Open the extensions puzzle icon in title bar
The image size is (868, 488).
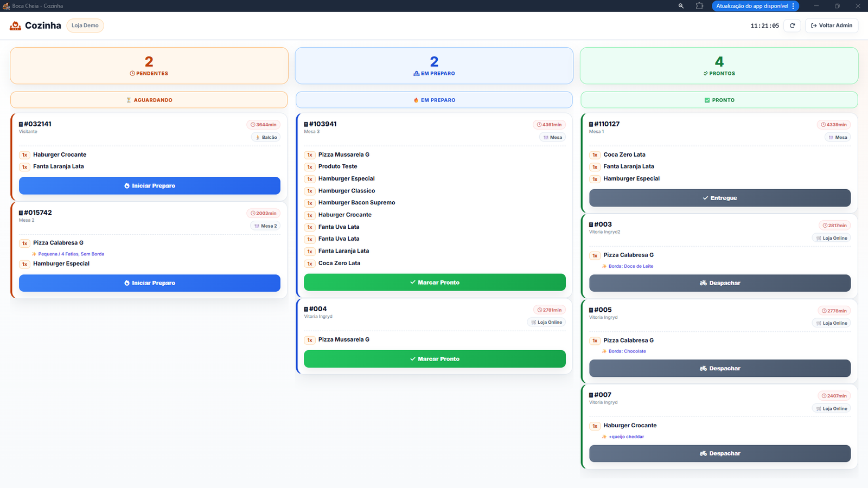[x=699, y=6]
